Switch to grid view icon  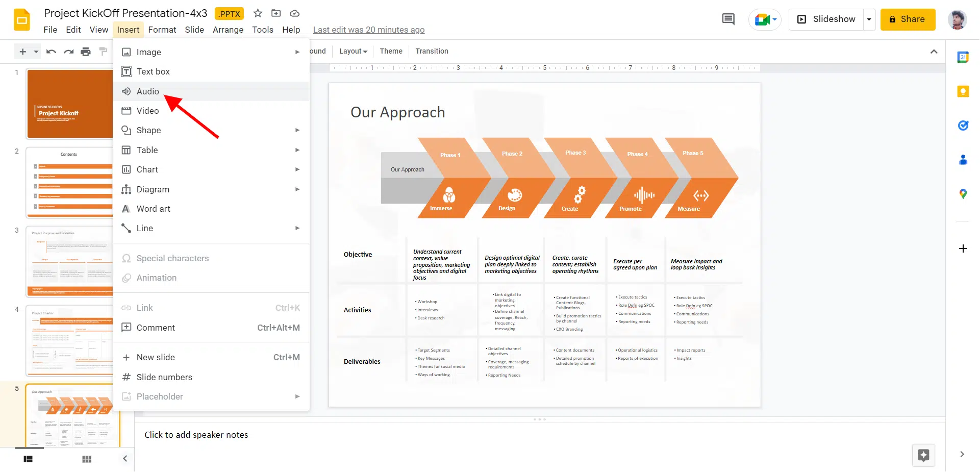coord(87,459)
